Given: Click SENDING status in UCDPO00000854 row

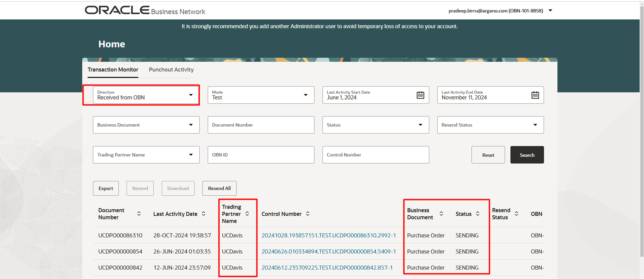Looking at the screenshot, I should (x=467, y=251).
